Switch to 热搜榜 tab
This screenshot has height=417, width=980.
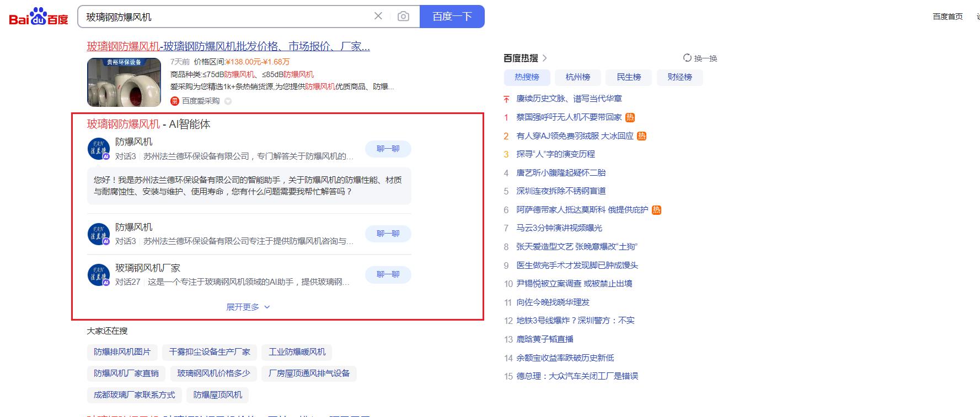pos(527,77)
